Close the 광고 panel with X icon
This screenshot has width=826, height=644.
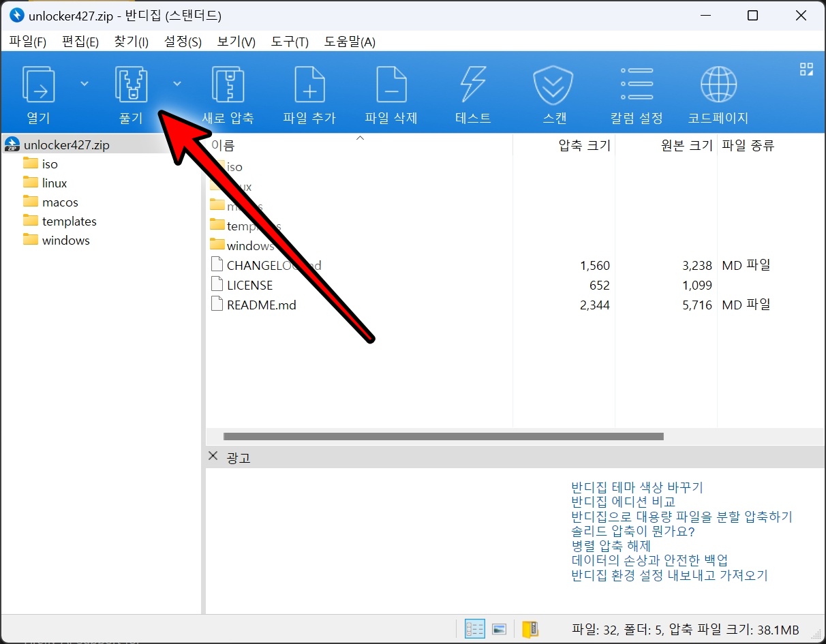click(213, 456)
